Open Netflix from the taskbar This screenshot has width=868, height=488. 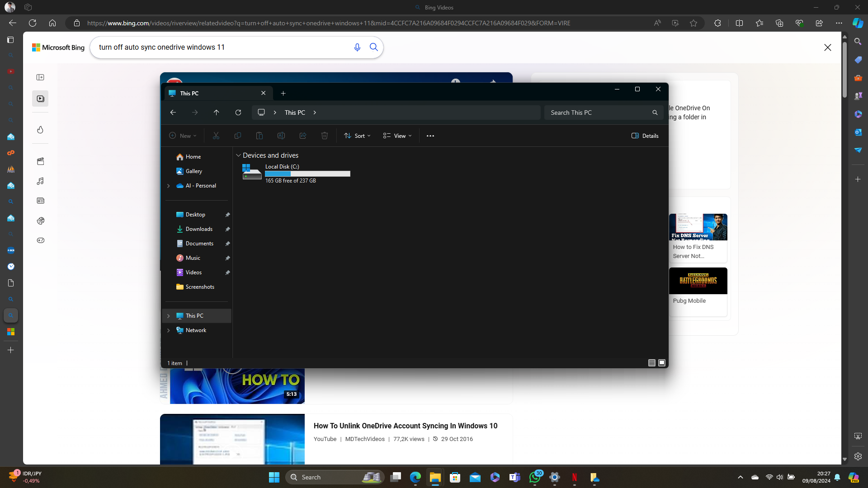coord(574,477)
